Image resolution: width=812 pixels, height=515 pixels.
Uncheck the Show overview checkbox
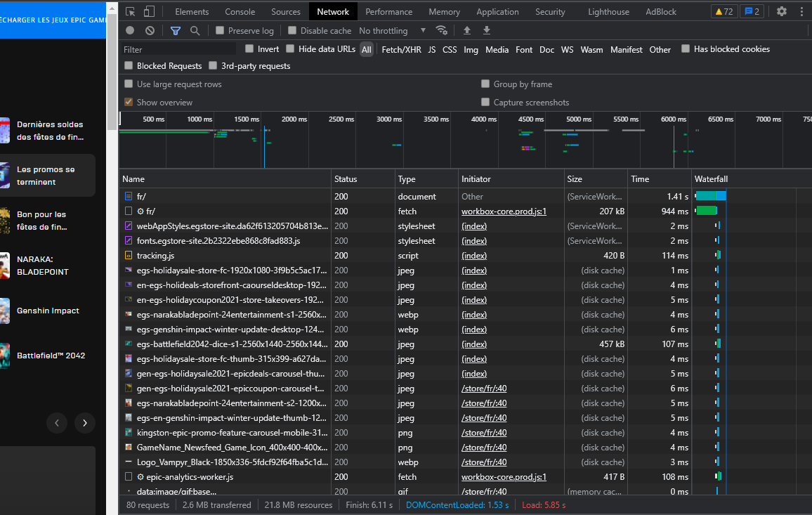129,102
